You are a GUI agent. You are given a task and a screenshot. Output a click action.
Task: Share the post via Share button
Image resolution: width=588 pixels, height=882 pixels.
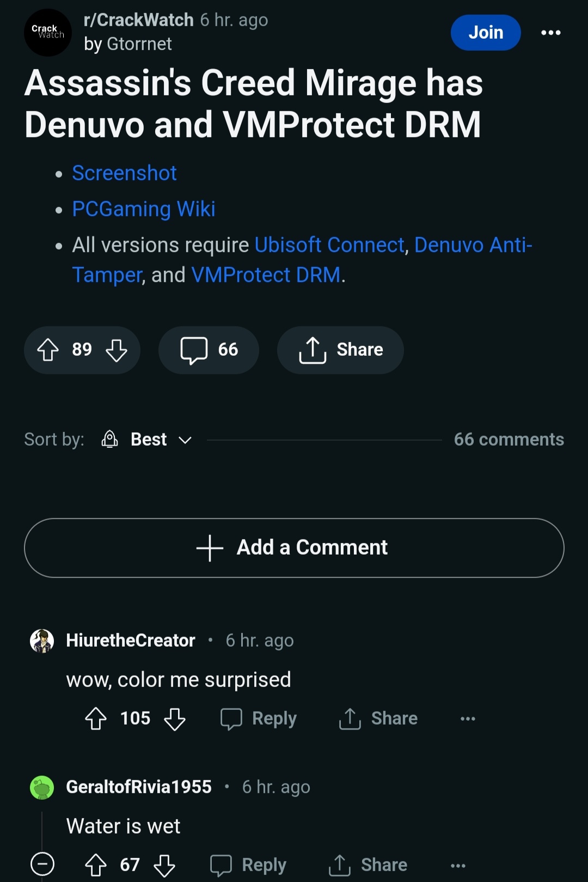(340, 350)
